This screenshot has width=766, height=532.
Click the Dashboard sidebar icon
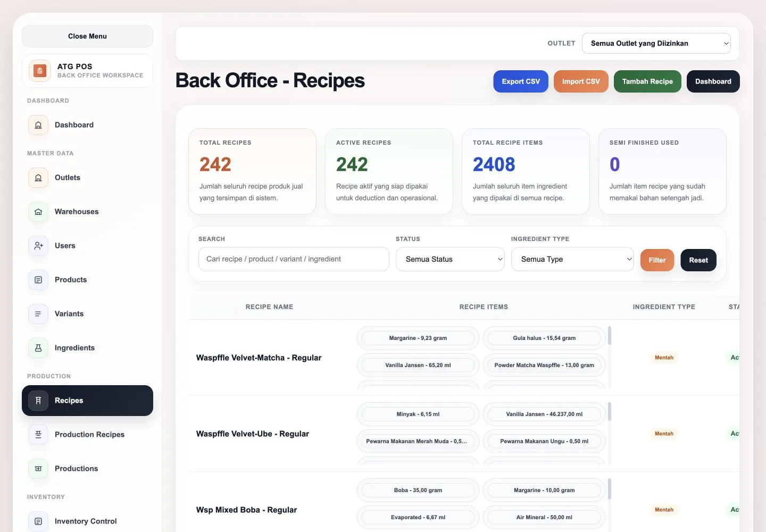38,125
